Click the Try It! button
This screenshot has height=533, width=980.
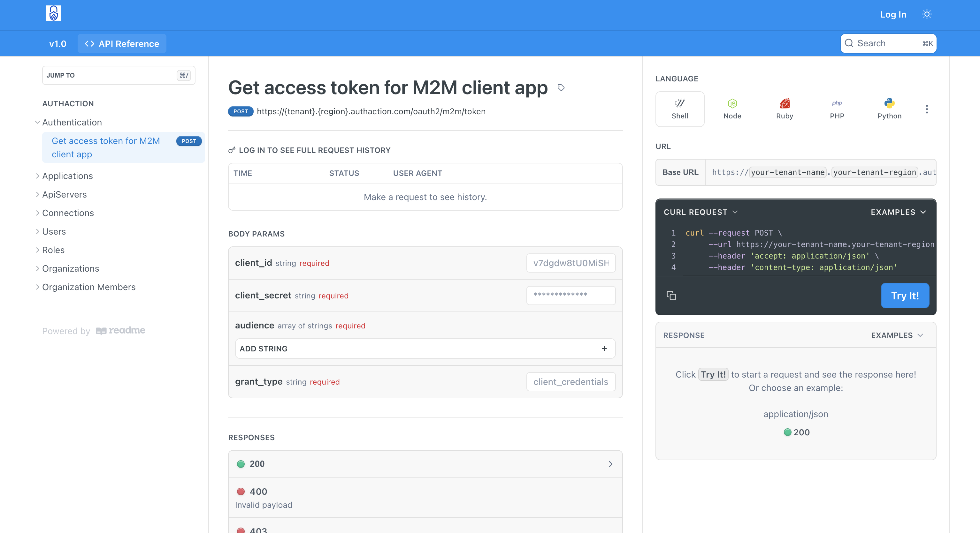coord(905,296)
